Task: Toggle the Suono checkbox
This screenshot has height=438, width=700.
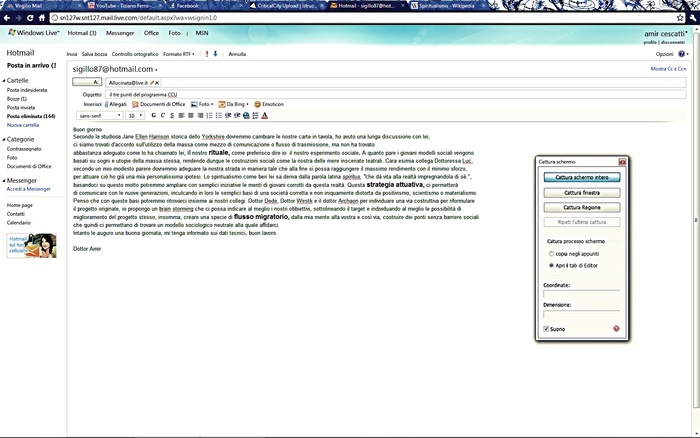Action: click(546, 329)
